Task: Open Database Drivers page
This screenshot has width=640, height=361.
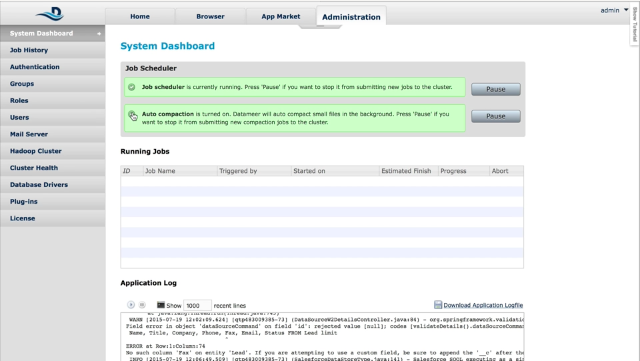Action: (x=52, y=185)
